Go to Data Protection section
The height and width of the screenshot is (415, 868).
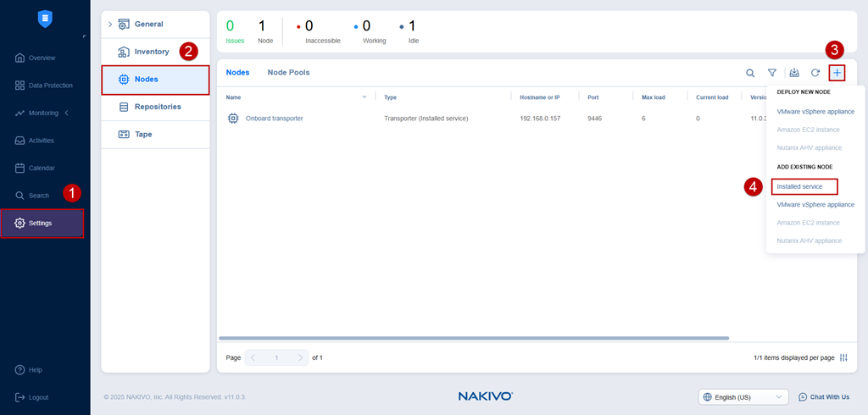[x=44, y=86]
